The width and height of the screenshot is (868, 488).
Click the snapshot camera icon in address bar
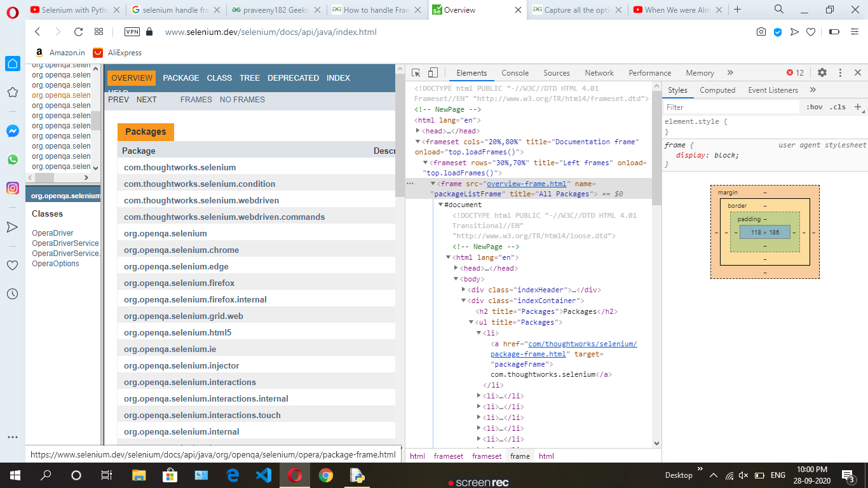click(761, 32)
